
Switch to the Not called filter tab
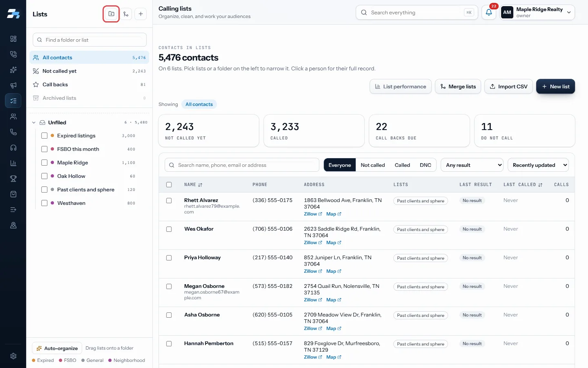(373, 165)
